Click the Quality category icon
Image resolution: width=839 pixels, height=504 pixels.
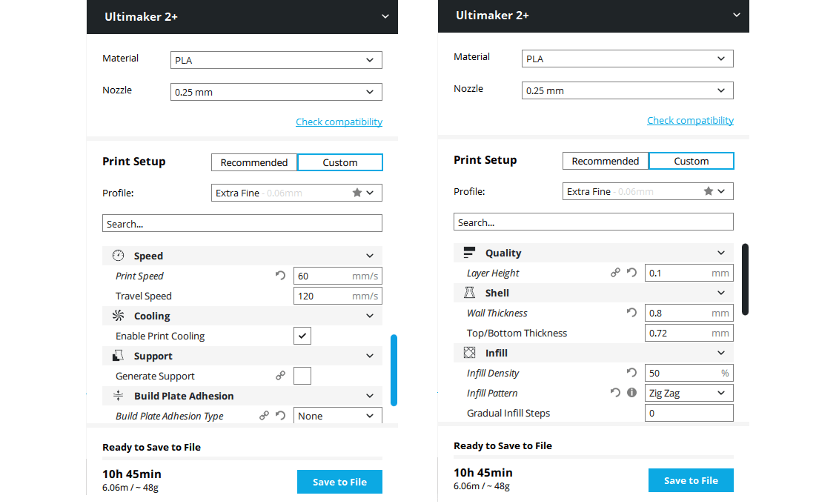coord(469,253)
